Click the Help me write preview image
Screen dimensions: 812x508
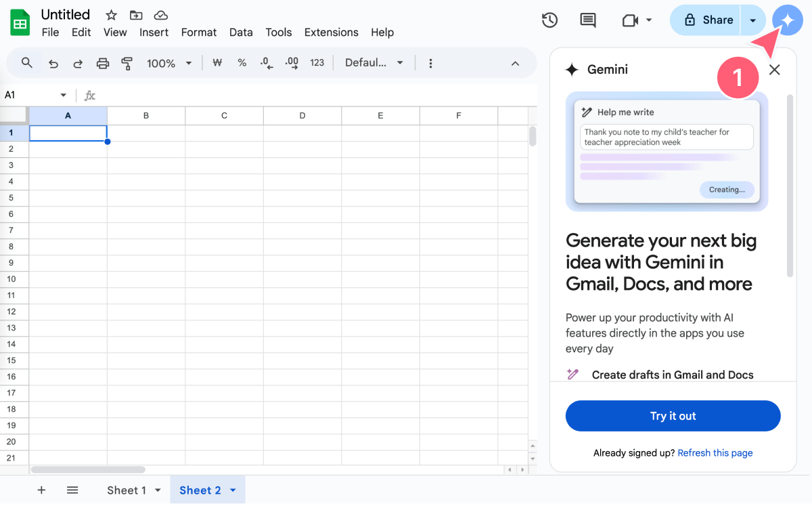click(x=667, y=152)
